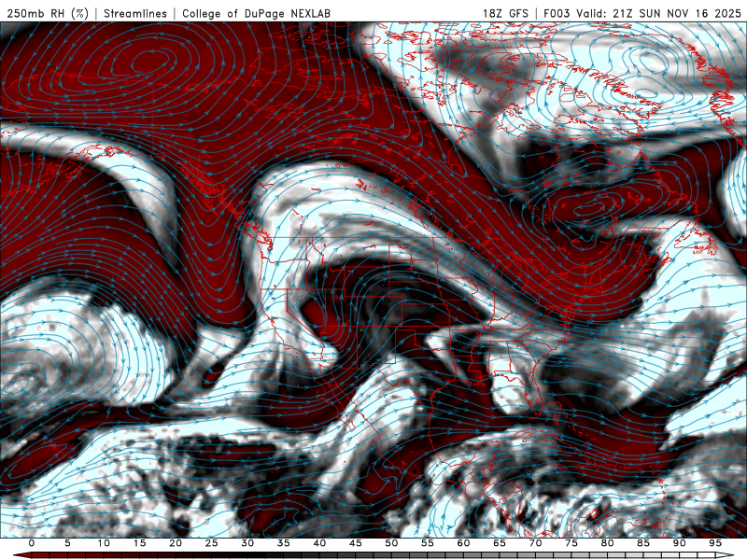The image size is (747, 560).
Task: Click the '20' color scale label
Action: pyautogui.click(x=176, y=543)
